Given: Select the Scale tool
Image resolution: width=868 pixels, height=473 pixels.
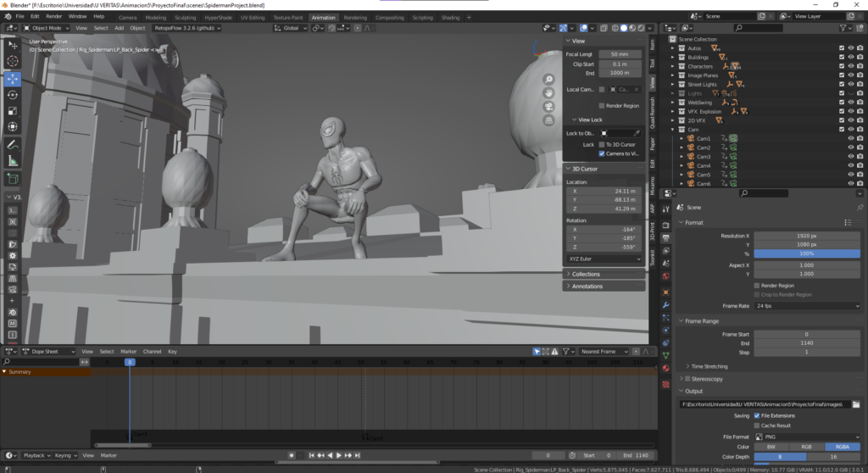Looking at the screenshot, I should pos(12,111).
